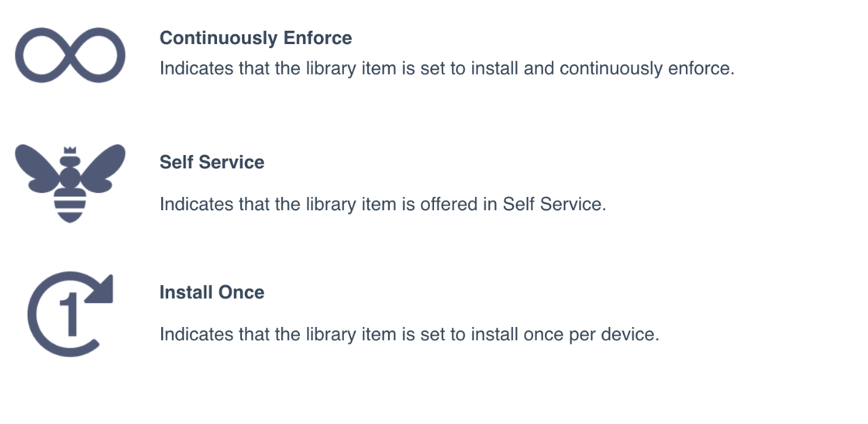
Task: Click the sentence describing install and continuously enforce
Action: (446, 68)
